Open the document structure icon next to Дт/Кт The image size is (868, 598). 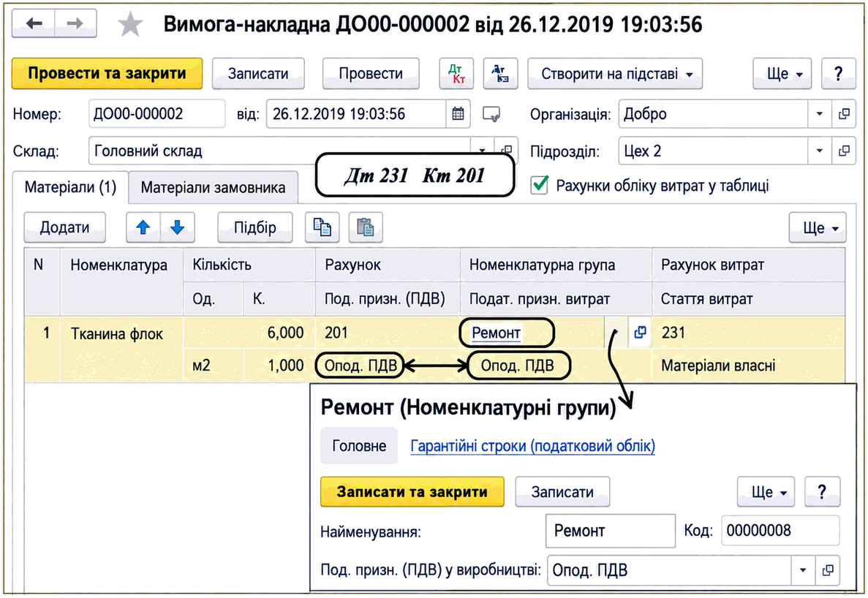click(500, 74)
